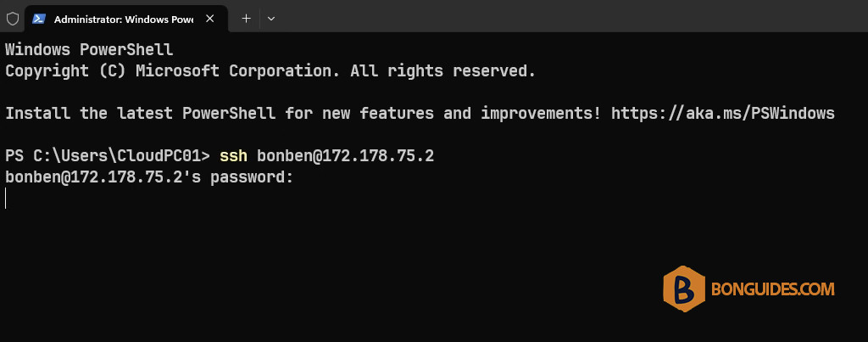Click the bonben@172.178.75.2 command argument

pyautogui.click(x=346, y=156)
